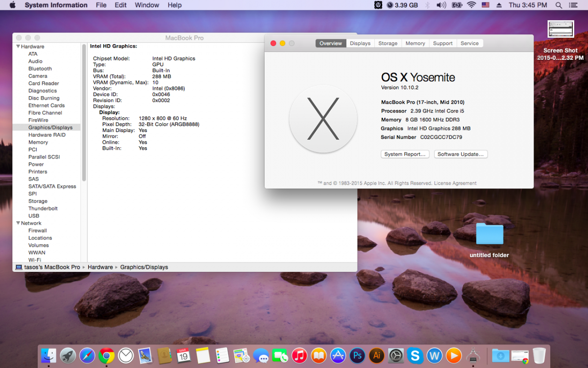Open the US flag input source menu
The width and height of the screenshot is (588, 368).
point(486,5)
